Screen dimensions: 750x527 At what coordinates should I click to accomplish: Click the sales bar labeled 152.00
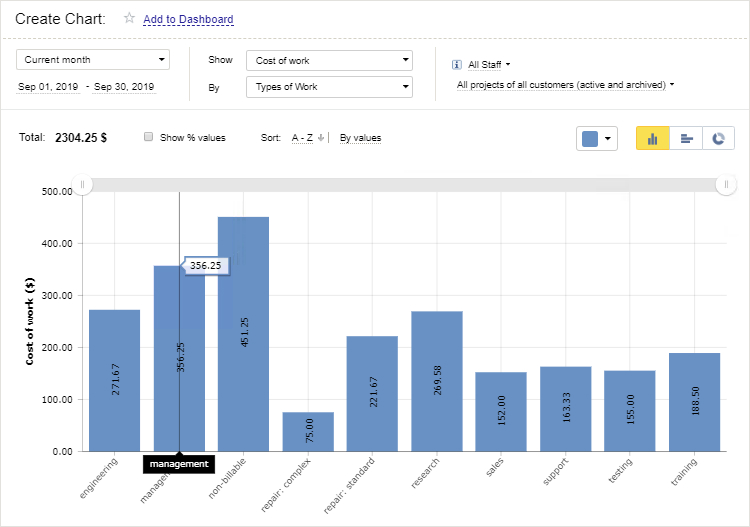pos(501,412)
